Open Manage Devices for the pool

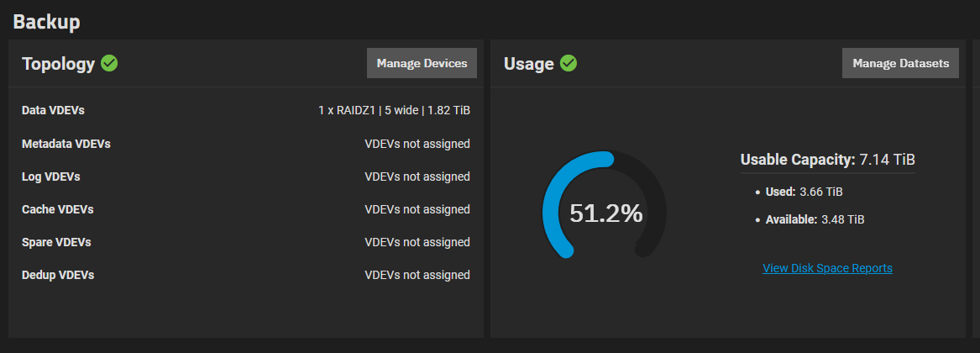point(422,63)
